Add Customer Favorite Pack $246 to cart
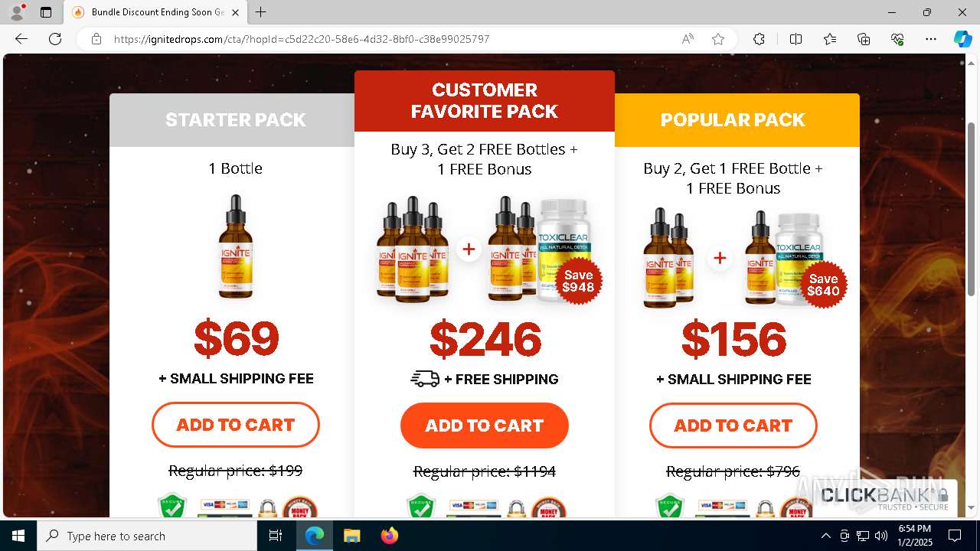The image size is (980, 551). pos(485,425)
